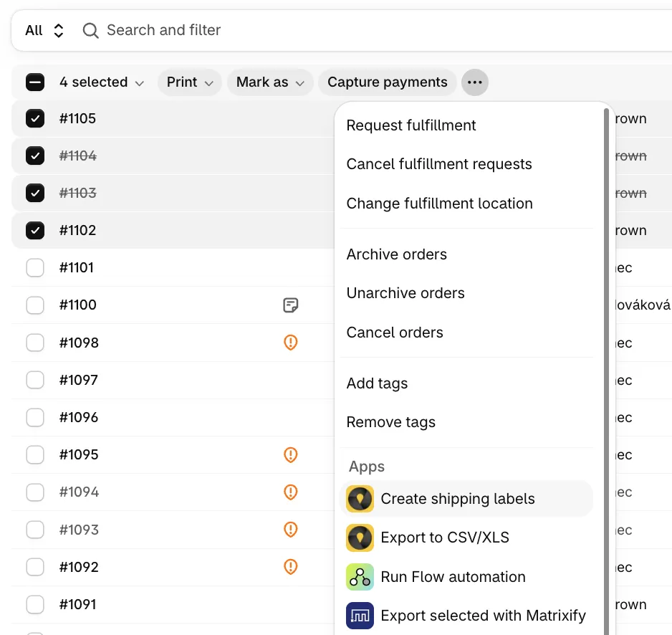
Task: Open order #1096 from the list
Action: coord(79,417)
